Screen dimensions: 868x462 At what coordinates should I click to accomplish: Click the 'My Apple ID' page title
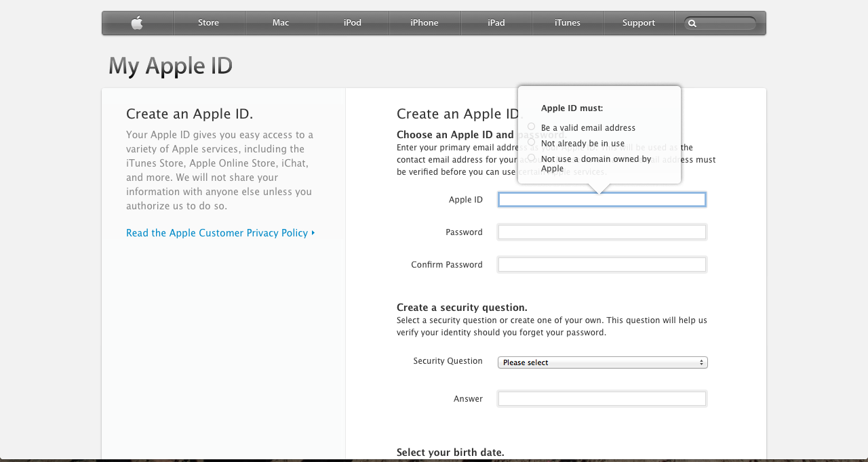pos(170,66)
